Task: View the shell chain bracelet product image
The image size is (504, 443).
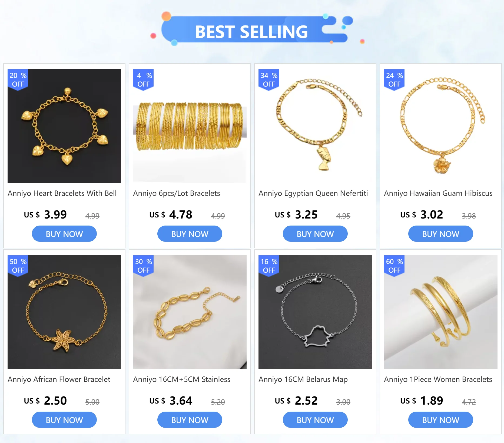Action: 190,312
